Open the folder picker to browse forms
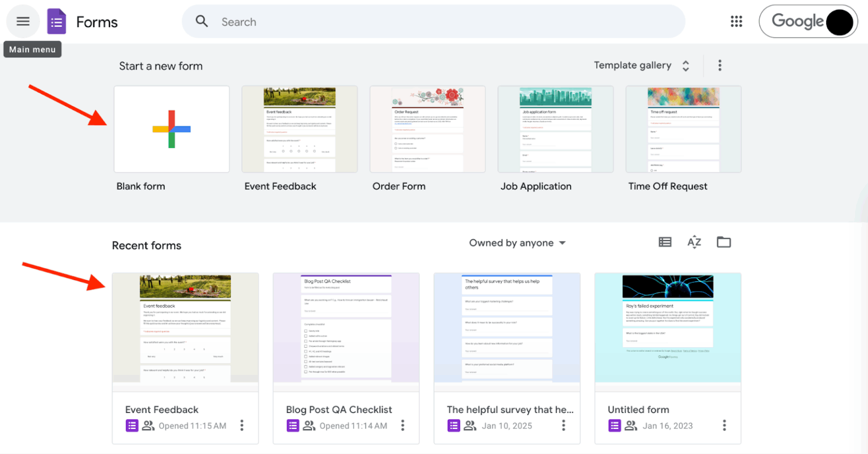Image resolution: width=868 pixels, height=454 pixels. coord(723,242)
